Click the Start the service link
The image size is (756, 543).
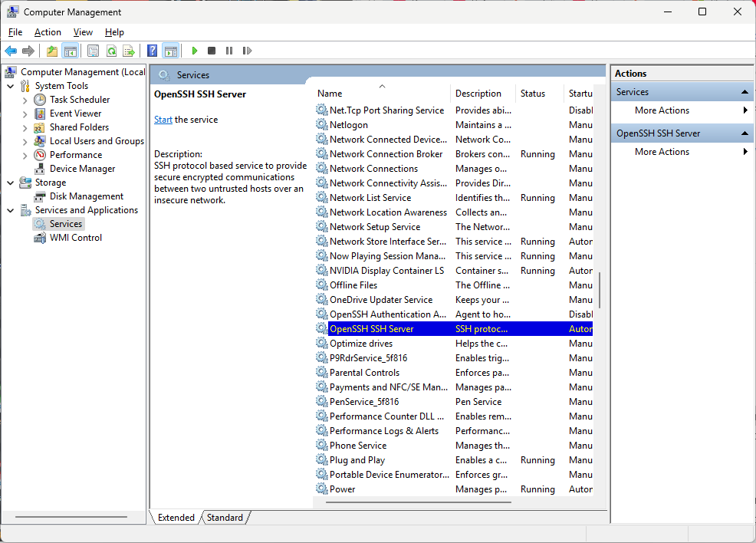163,120
